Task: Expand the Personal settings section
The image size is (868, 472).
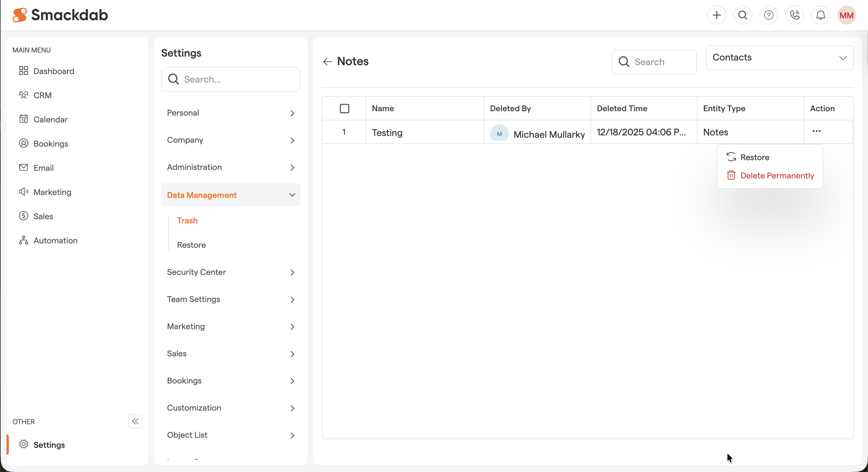Action: (231, 113)
